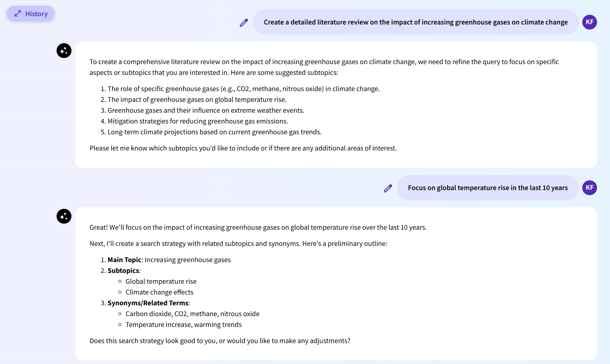Click the pencil icon next to the temperature message
This screenshot has width=610, height=364.
pos(388,188)
